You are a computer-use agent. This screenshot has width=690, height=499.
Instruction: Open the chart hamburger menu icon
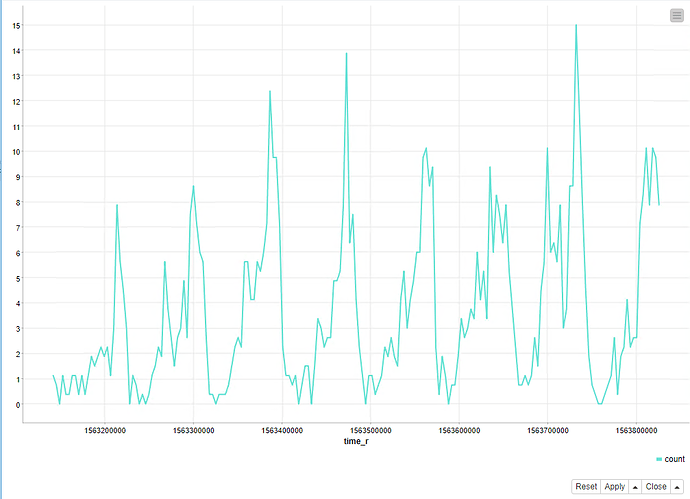click(x=677, y=15)
